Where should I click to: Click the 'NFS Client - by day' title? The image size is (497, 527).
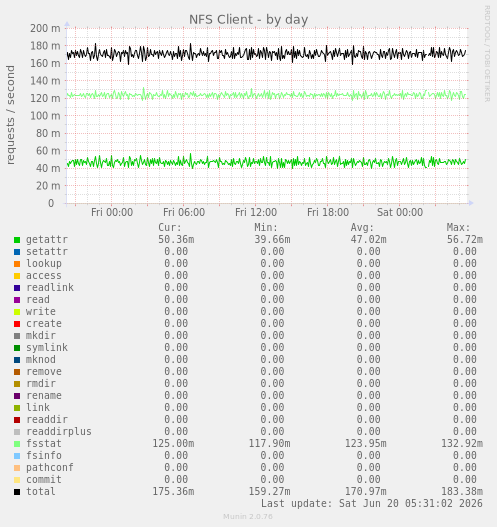(248, 20)
